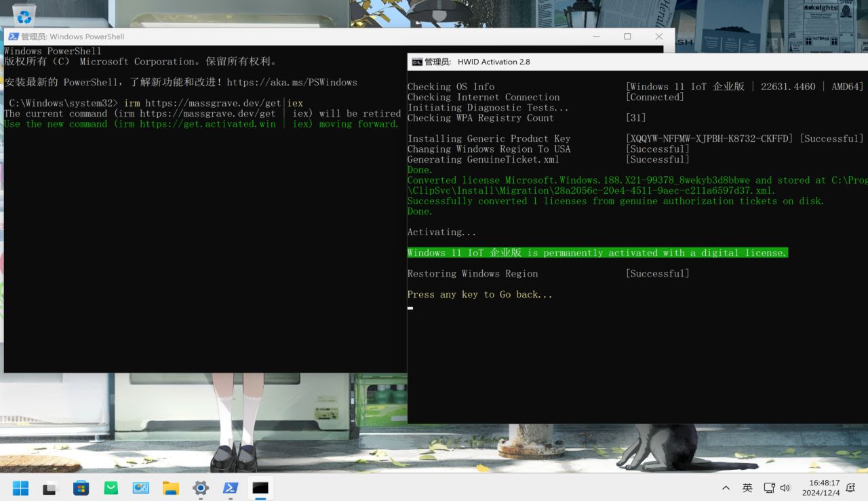Maximize the Windows PowerShell window

click(627, 37)
